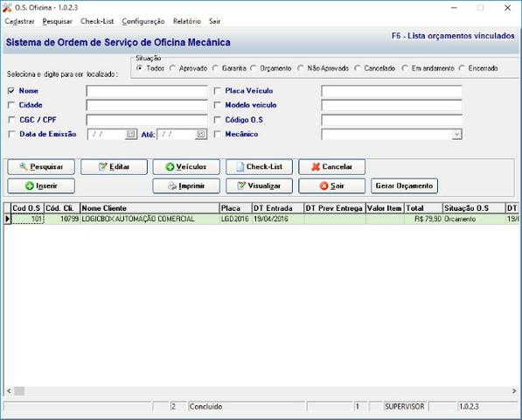Open the Relatório menu
Image resolution: width=522 pixels, height=420 pixels.
187,21
